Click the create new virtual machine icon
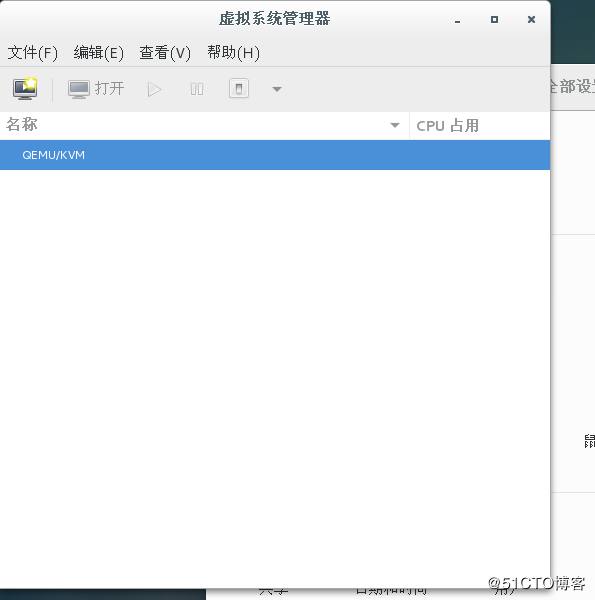 (25, 89)
